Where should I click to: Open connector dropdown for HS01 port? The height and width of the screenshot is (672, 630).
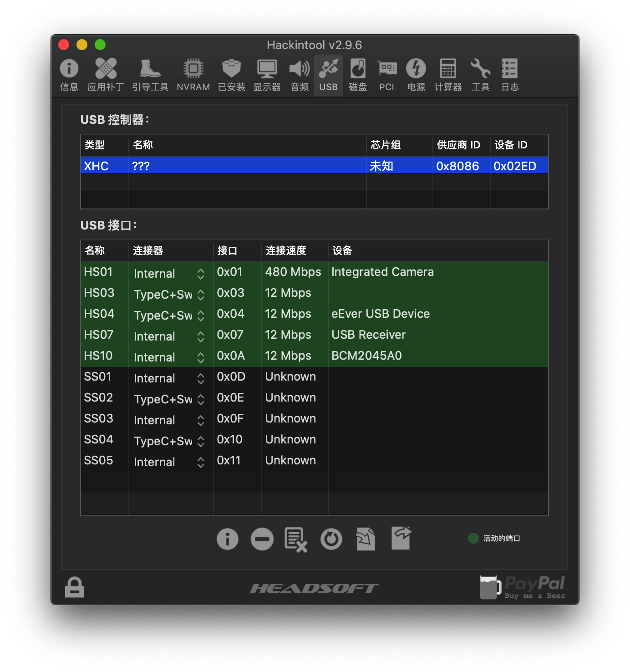pyautogui.click(x=169, y=274)
